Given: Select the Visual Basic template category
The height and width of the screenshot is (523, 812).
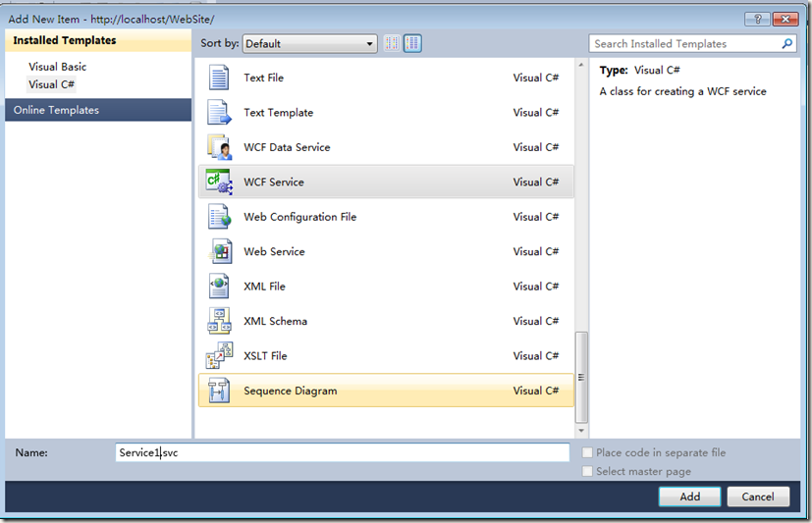Looking at the screenshot, I should (58, 67).
